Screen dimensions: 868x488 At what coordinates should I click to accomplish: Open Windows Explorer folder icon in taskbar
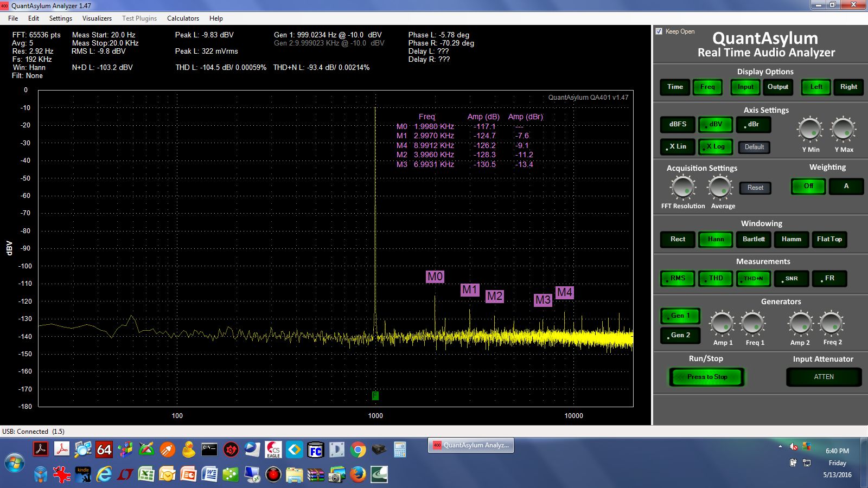pos(294,475)
